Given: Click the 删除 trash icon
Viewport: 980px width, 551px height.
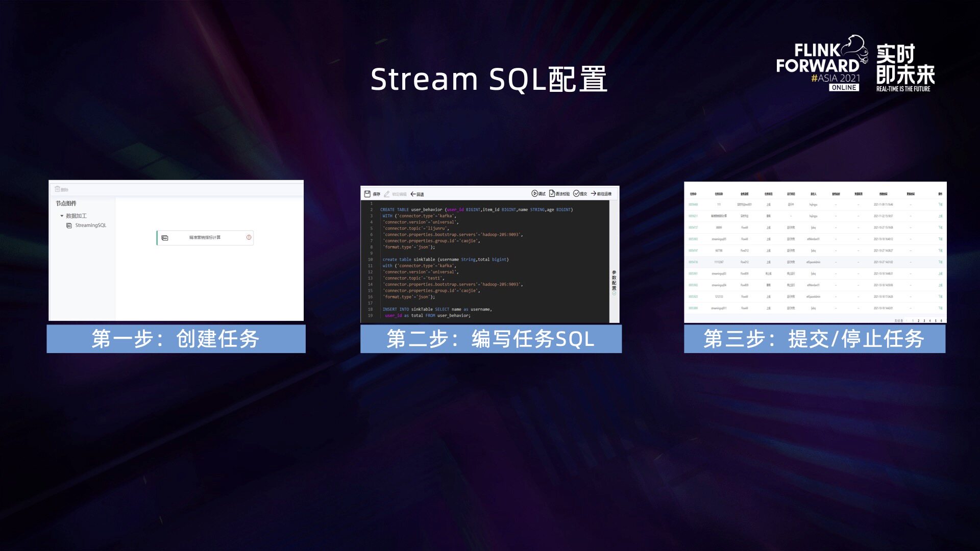Looking at the screenshot, I should coord(58,189).
